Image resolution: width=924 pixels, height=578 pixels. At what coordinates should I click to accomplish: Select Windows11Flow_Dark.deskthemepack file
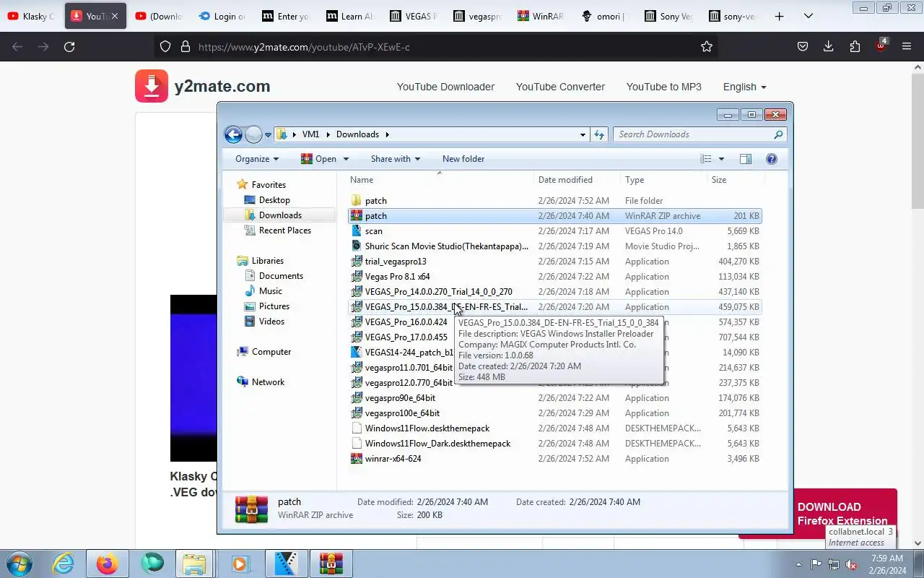(x=437, y=444)
